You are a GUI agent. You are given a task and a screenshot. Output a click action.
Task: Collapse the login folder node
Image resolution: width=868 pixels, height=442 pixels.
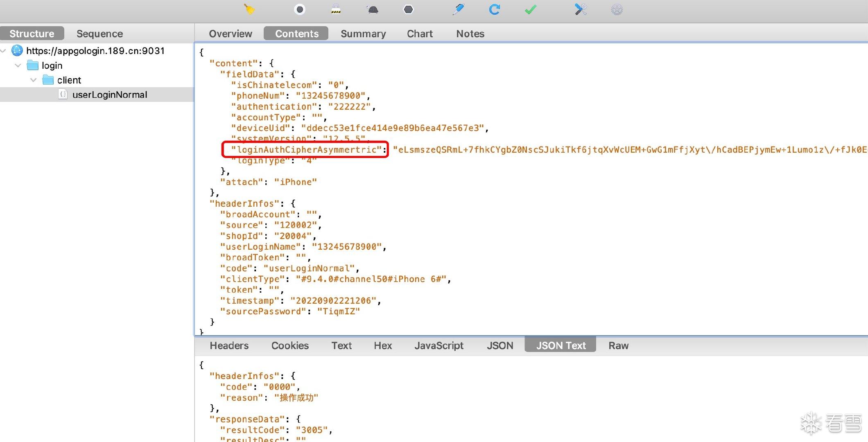coord(18,65)
